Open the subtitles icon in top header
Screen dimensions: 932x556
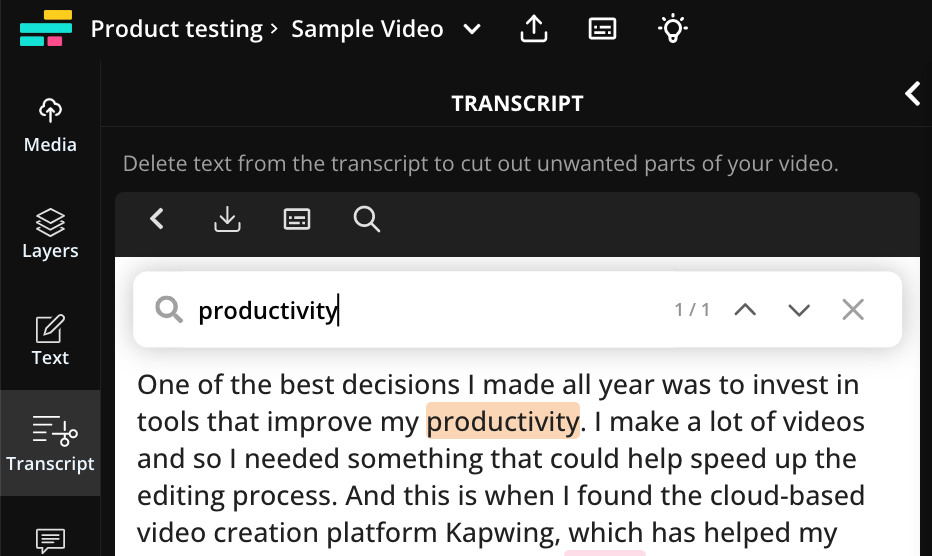(x=602, y=29)
